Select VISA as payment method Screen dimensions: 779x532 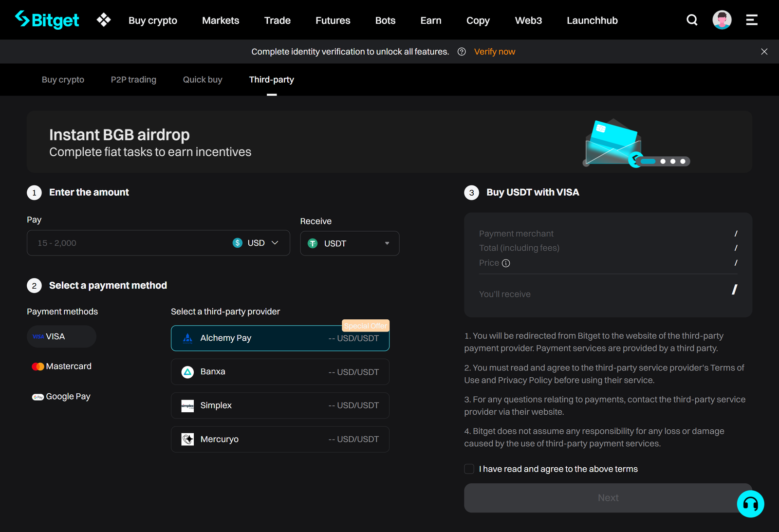pos(61,336)
